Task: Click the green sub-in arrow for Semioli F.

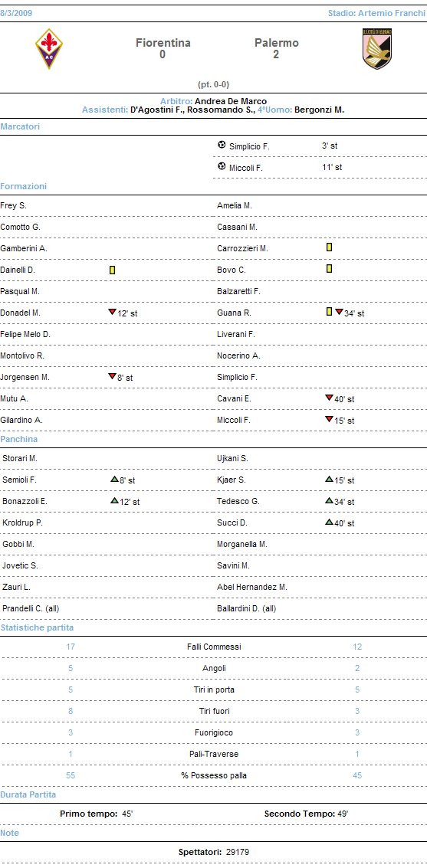Action: [x=115, y=479]
